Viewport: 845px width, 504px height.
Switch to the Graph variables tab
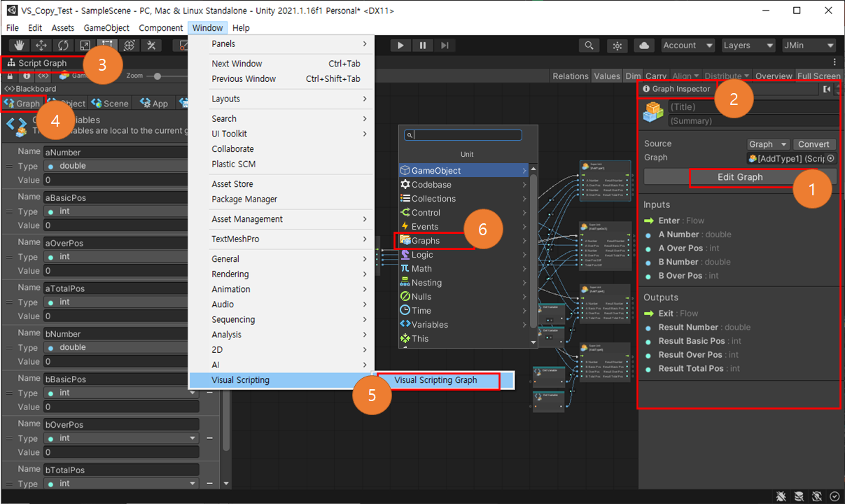pyautogui.click(x=22, y=104)
